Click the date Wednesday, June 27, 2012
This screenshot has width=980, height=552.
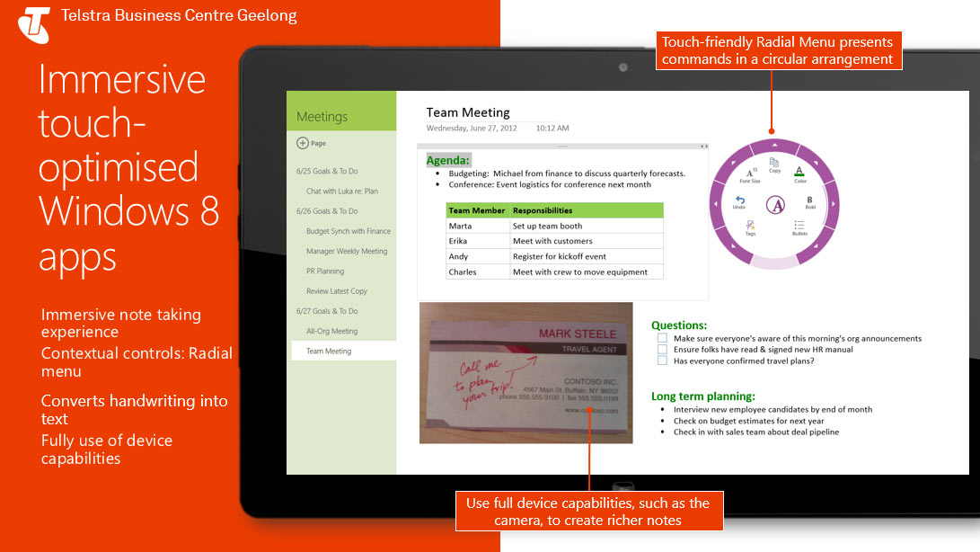point(472,129)
